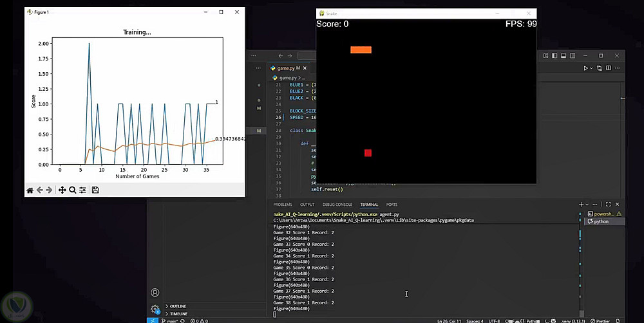644x323 pixels.
Task: Switch to the PROBLEMS panel tab
Action: click(x=282, y=205)
